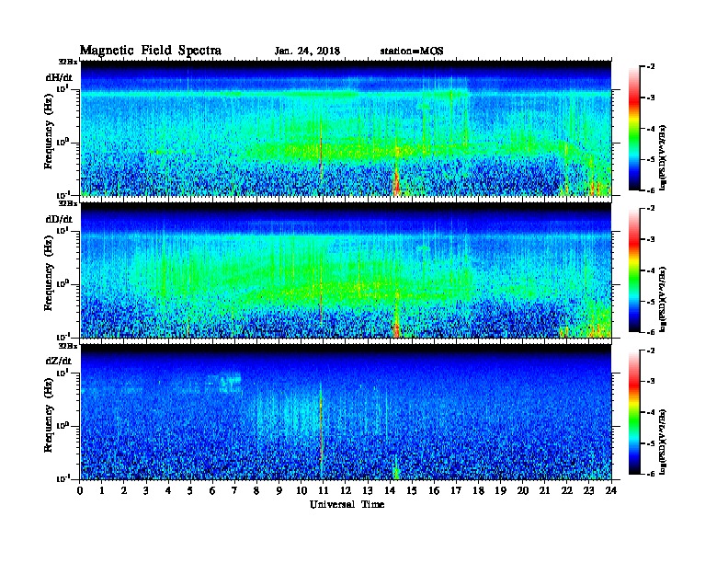728x563 pixels.
Task: Click hour tick label "12" on time axis
Action: tap(346, 490)
